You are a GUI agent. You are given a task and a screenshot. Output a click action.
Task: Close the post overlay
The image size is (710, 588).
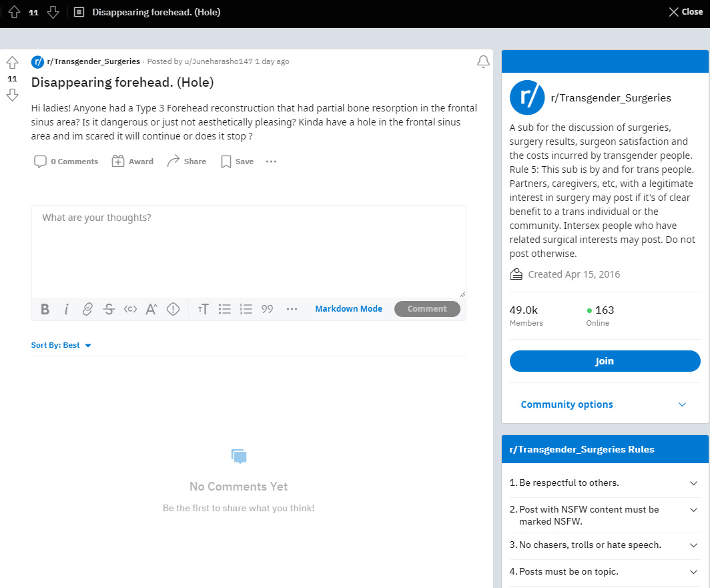[x=685, y=12]
